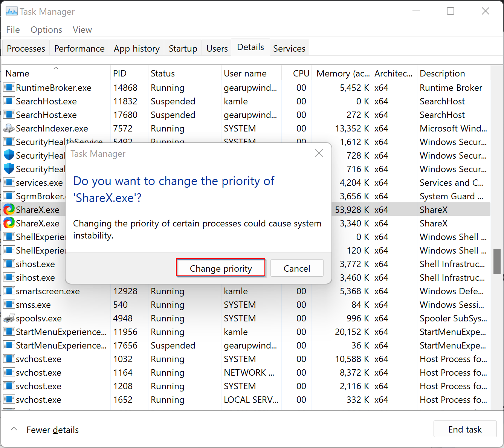This screenshot has width=504, height=448.
Task: Click PID 14868 cell
Action: tap(125, 87)
